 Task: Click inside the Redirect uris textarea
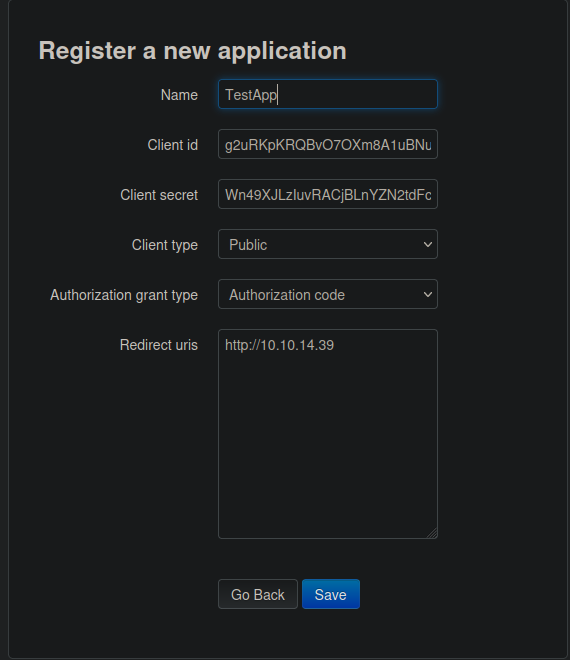[x=328, y=434]
